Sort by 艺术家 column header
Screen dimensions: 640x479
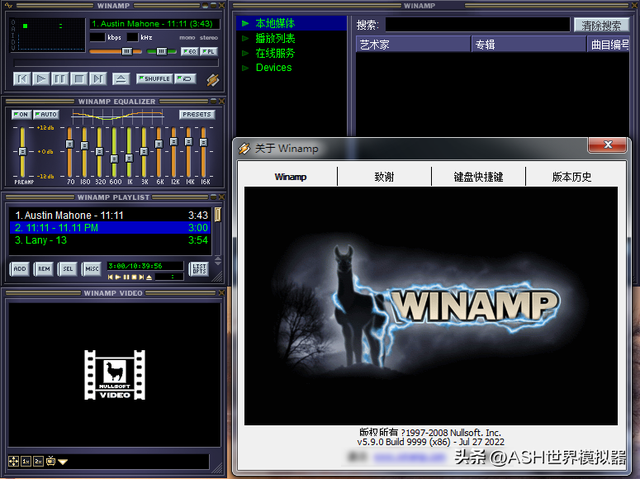coord(414,44)
